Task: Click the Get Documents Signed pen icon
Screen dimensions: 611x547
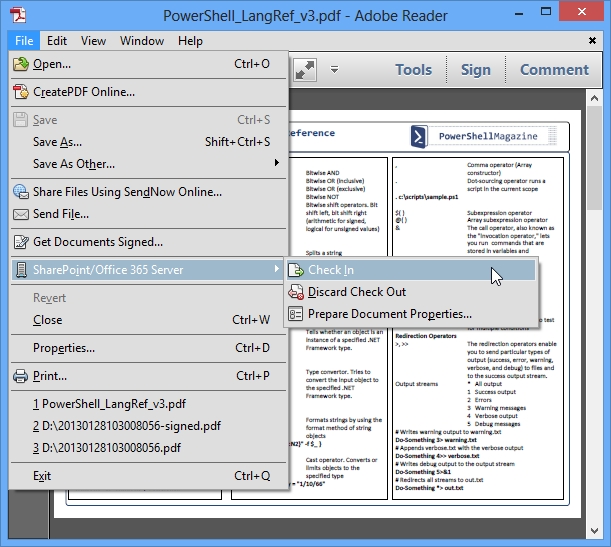Action: (x=21, y=242)
